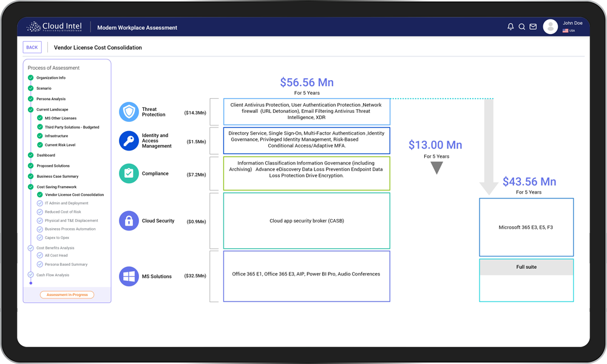Image resolution: width=607 pixels, height=364 pixels.
Task: Open Persona Analysis step
Action: point(51,99)
